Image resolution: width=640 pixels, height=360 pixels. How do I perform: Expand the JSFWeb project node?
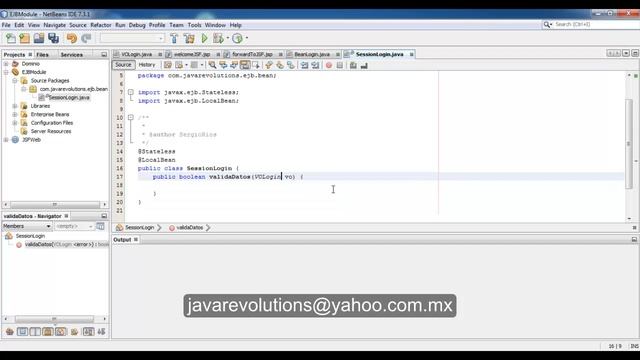click(x=6, y=140)
